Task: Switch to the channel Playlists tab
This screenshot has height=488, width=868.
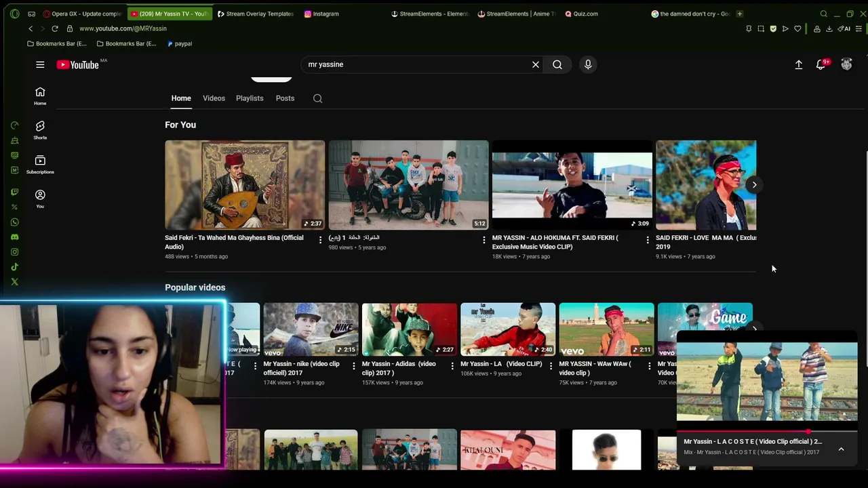Action: coord(250,98)
